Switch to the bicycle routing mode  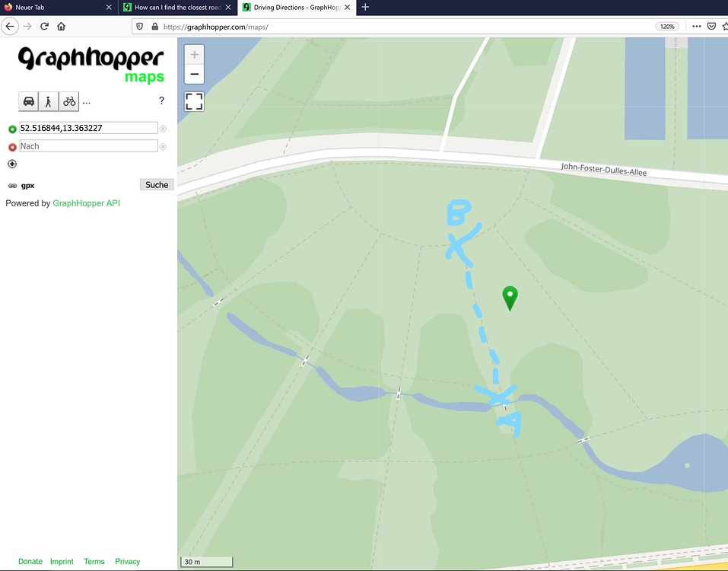point(68,100)
